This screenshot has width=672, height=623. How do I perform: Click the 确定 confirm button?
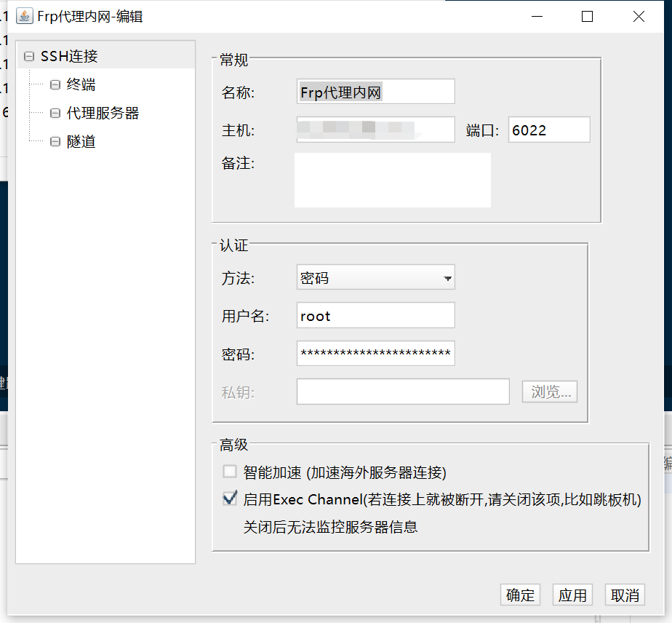coord(520,595)
